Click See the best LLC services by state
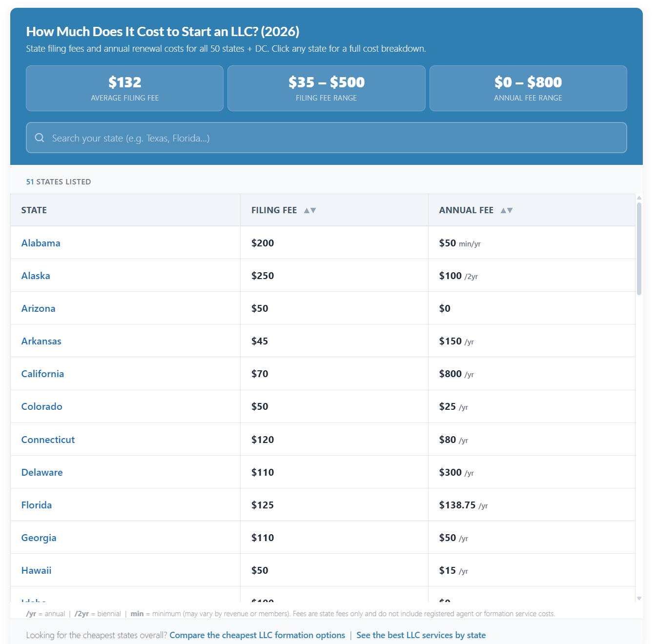Screen dimensions: 656x644 coord(421,635)
